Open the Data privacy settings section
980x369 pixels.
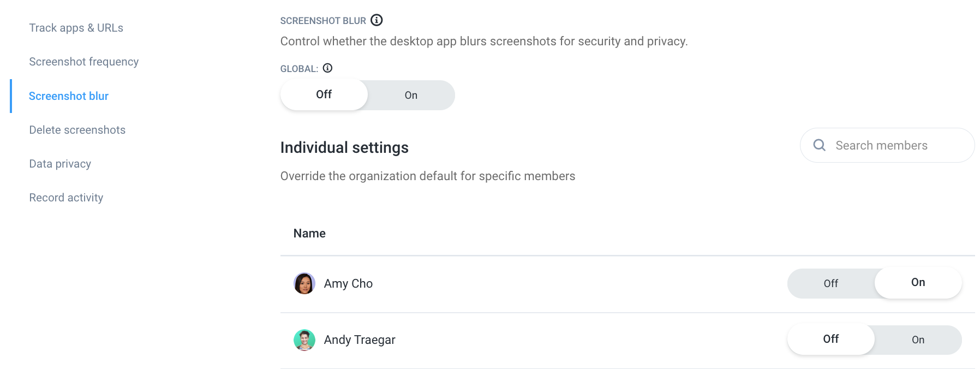pyautogui.click(x=60, y=163)
